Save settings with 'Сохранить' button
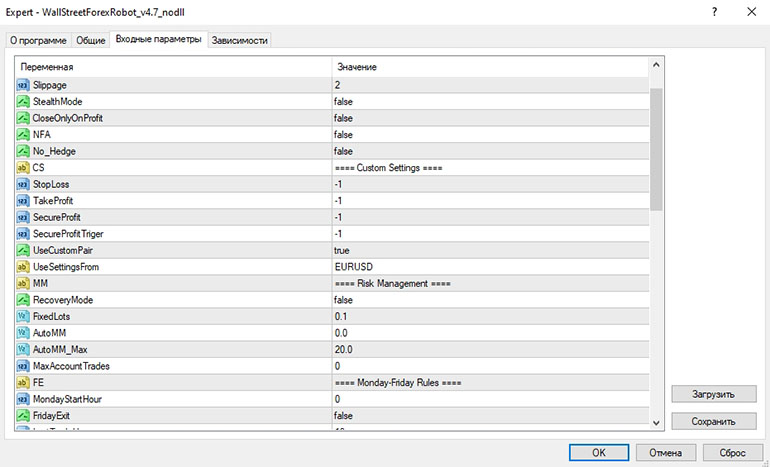 714,421
